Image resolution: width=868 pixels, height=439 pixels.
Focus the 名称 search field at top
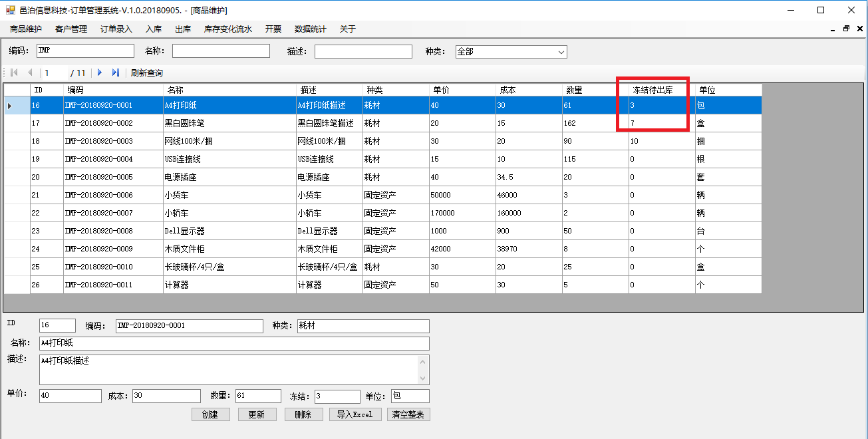[x=221, y=51]
